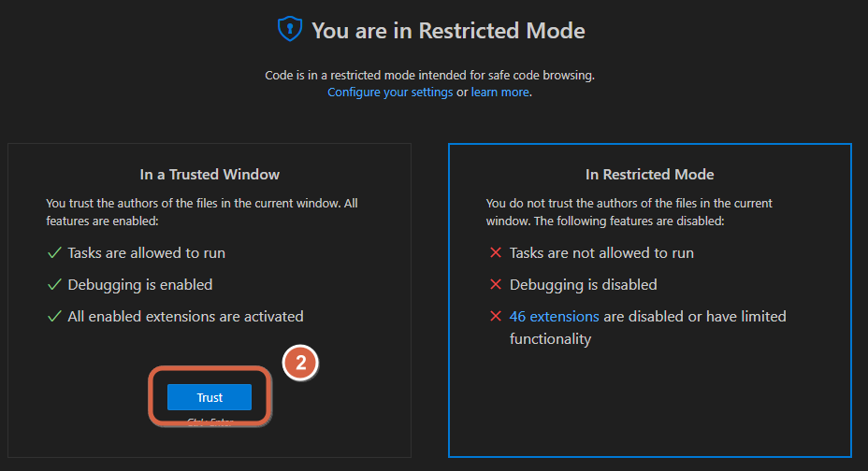Screen dimensions: 868x471
Task: Click the safe code browsing description line
Action: (x=429, y=75)
